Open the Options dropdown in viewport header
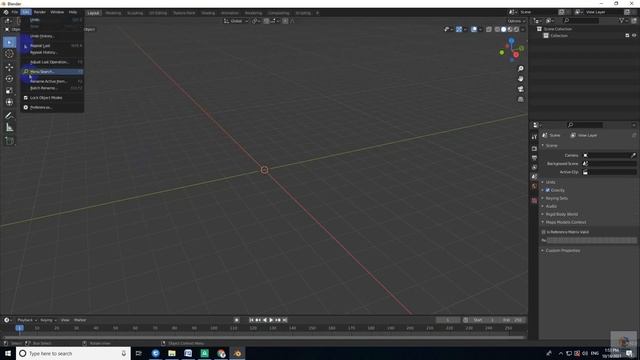 [x=516, y=21]
